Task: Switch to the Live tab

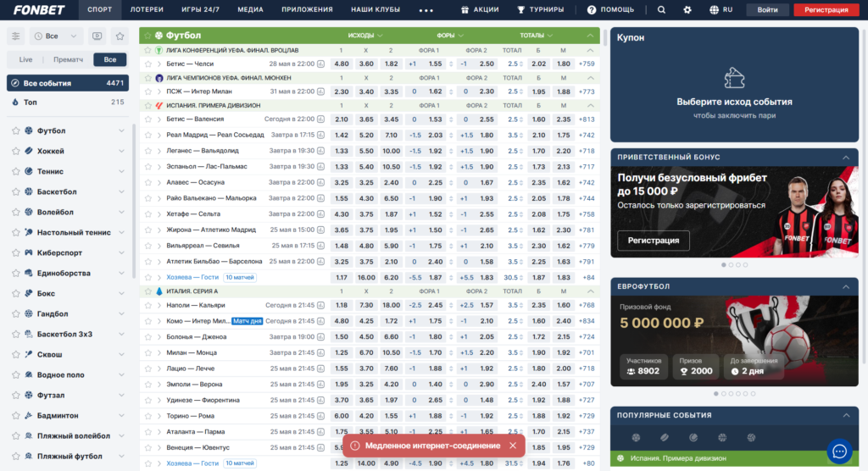Action: (25, 59)
